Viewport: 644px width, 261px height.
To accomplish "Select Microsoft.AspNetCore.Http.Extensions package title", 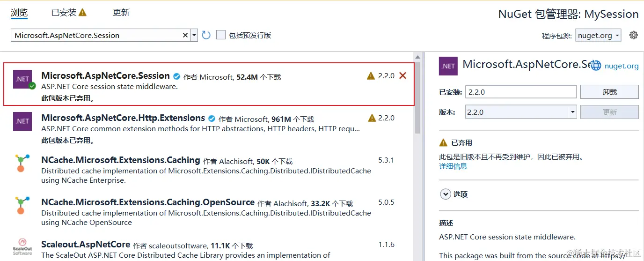I will point(123,118).
